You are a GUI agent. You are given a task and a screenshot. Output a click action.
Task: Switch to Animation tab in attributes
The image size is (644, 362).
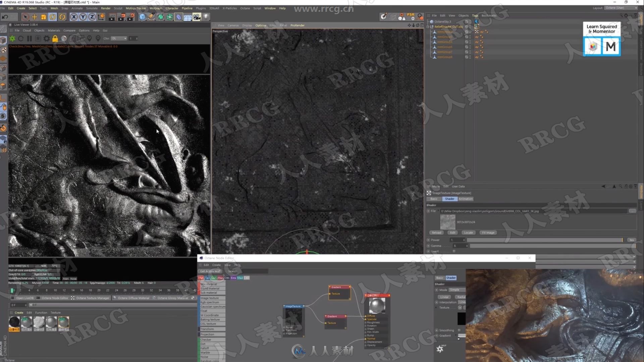pos(466,199)
